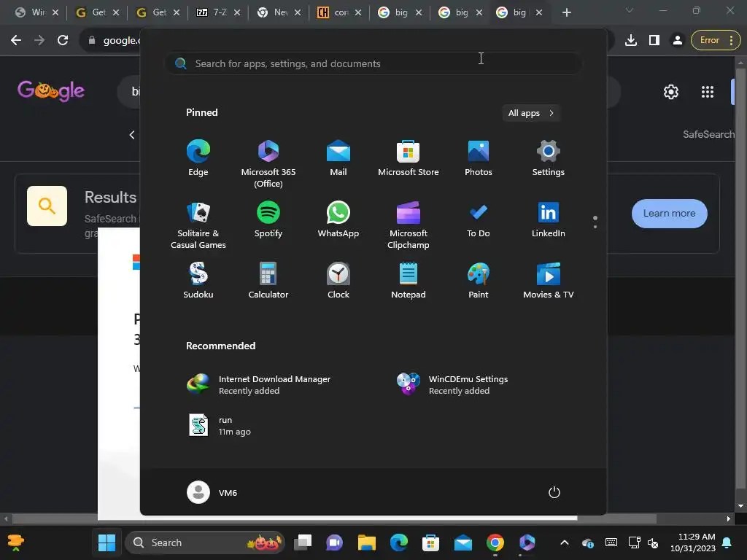Open Google quick settings gear

[671, 92]
